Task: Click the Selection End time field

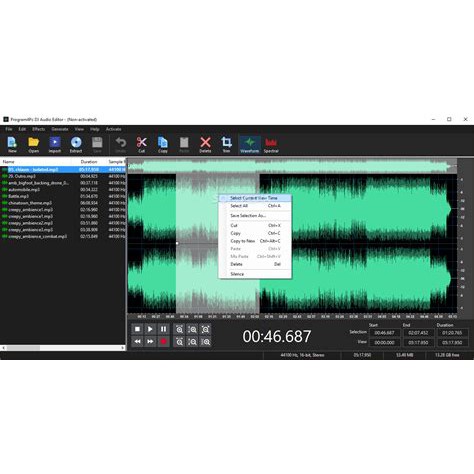Action: (418, 333)
